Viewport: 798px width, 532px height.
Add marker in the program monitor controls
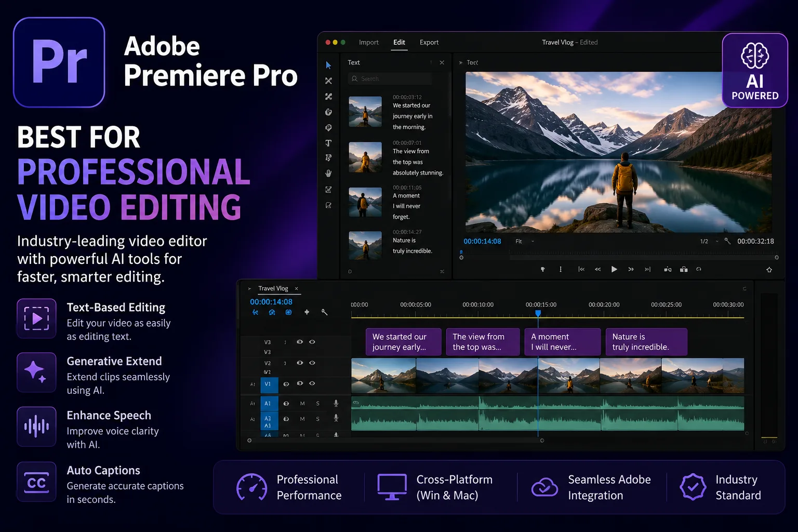click(x=543, y=269)
